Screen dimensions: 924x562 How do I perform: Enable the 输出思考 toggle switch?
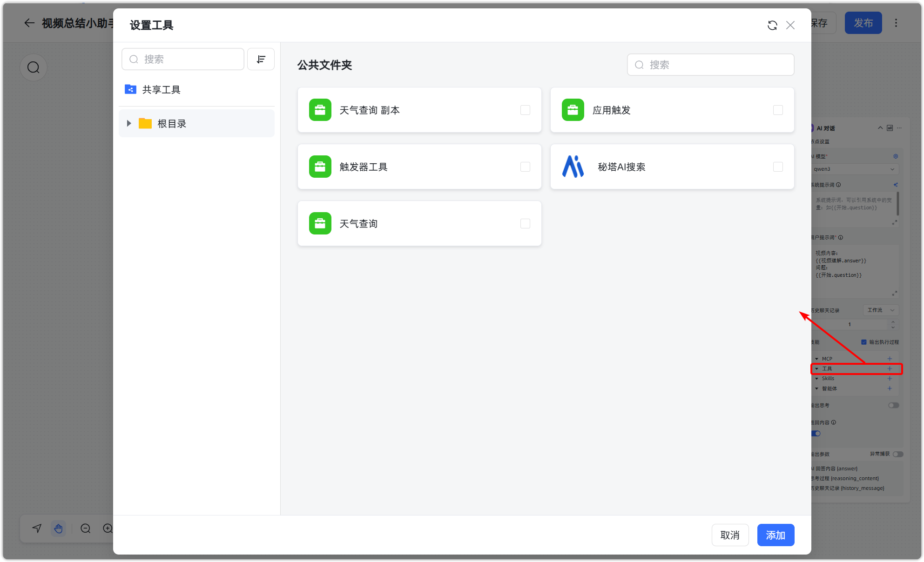893,405
